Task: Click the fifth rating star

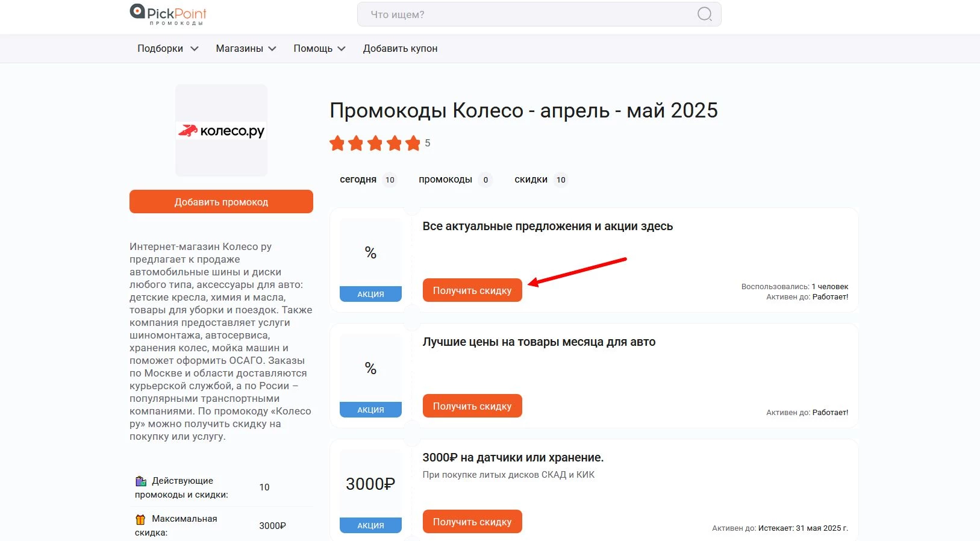Action: pyautogui.click(x=413, y=143)
